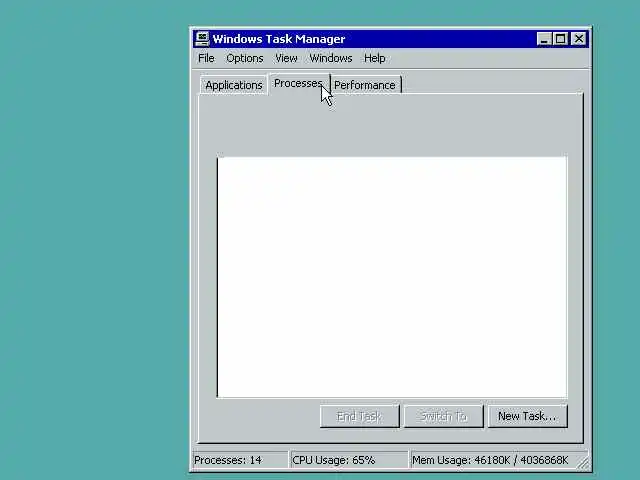The image size is (640, 480).
Task: Click the CPU Usage: 65% status text
Action: click(333, 460)
